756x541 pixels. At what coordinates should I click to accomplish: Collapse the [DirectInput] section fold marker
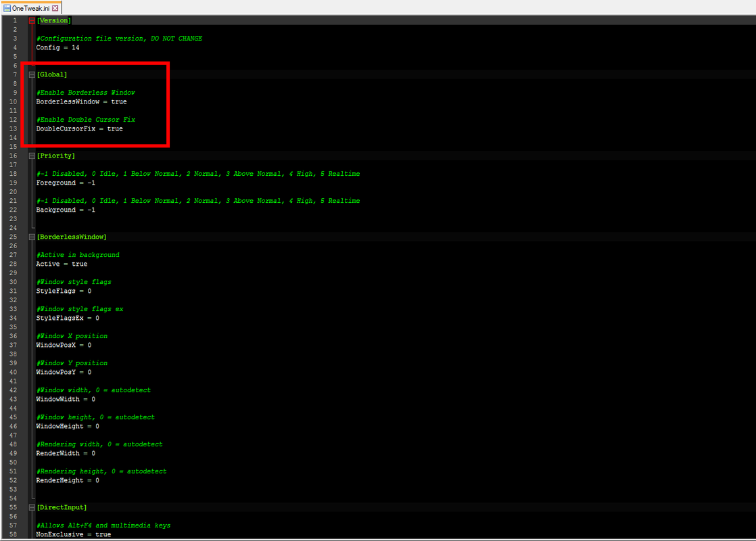click(x=32, y=507)
